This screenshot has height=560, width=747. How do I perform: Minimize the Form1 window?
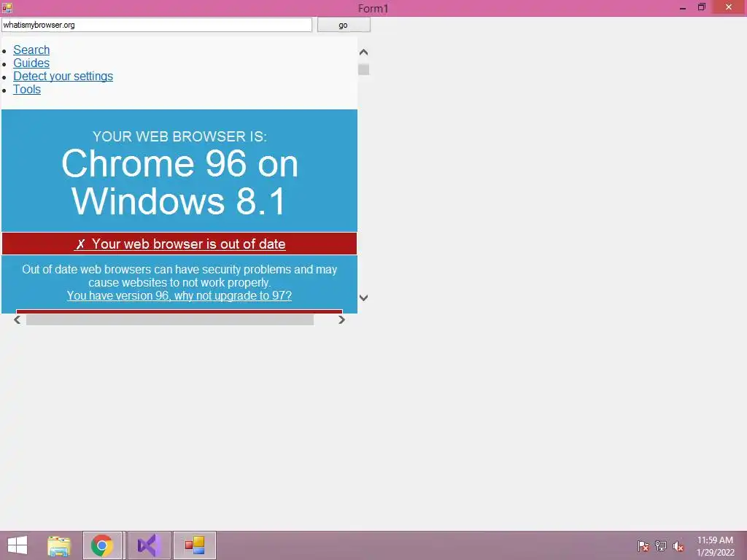(x=683, y=8)
